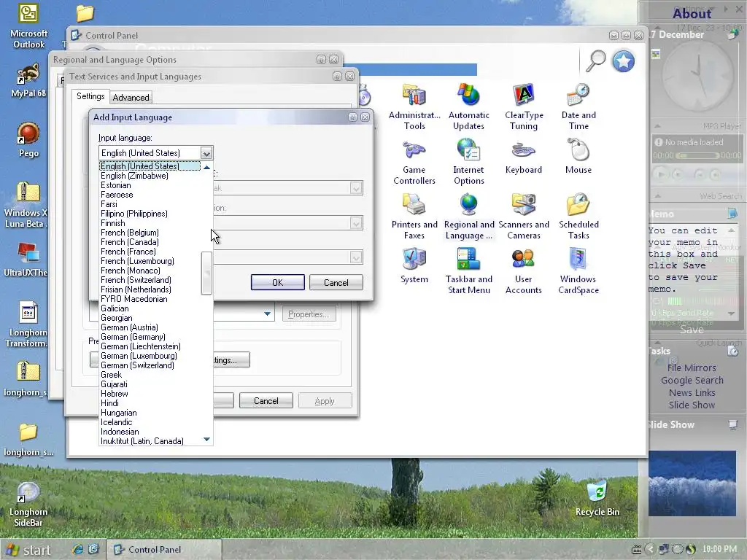Open Game Controllers icon
Screen dimensions: 747x560
414,162
